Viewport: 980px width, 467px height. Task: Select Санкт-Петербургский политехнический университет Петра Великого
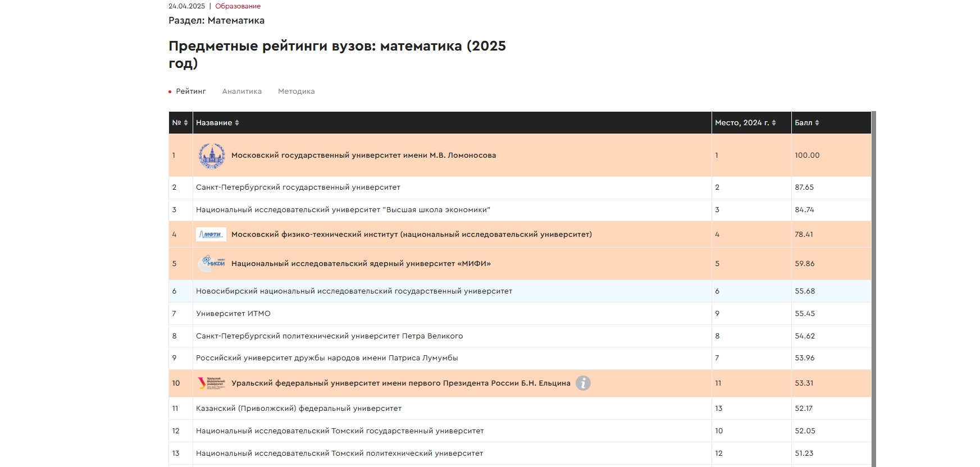330,336
